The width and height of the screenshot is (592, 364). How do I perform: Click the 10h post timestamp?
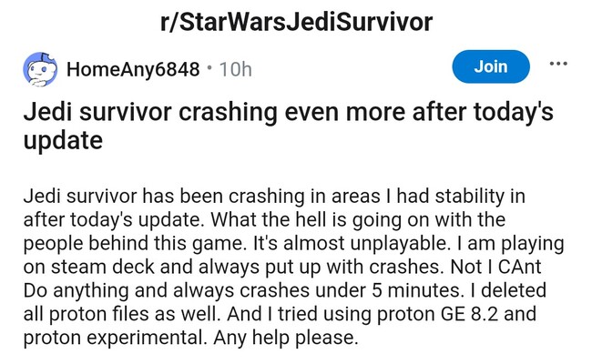click(236, 69)
